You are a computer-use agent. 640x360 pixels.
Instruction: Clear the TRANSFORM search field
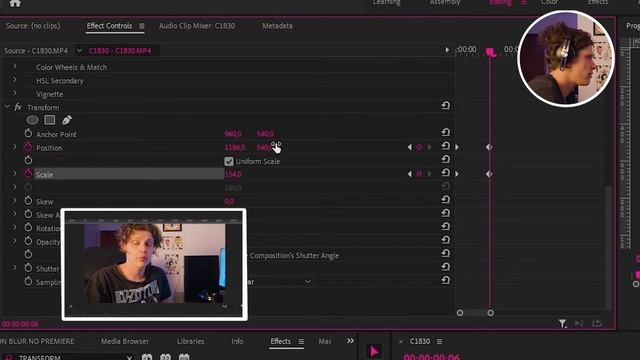pos(129,358)
